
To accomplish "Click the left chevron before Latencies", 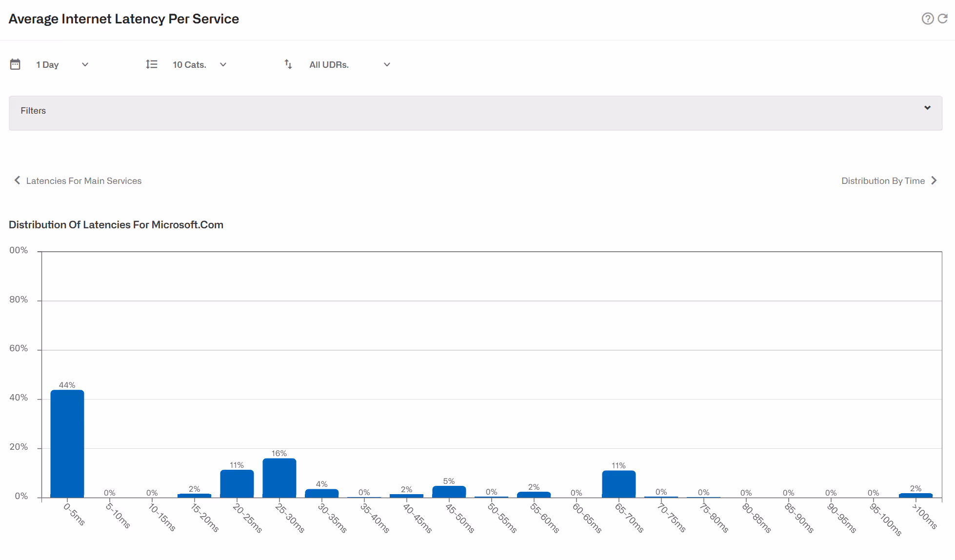I will click(x=17, y=180).
